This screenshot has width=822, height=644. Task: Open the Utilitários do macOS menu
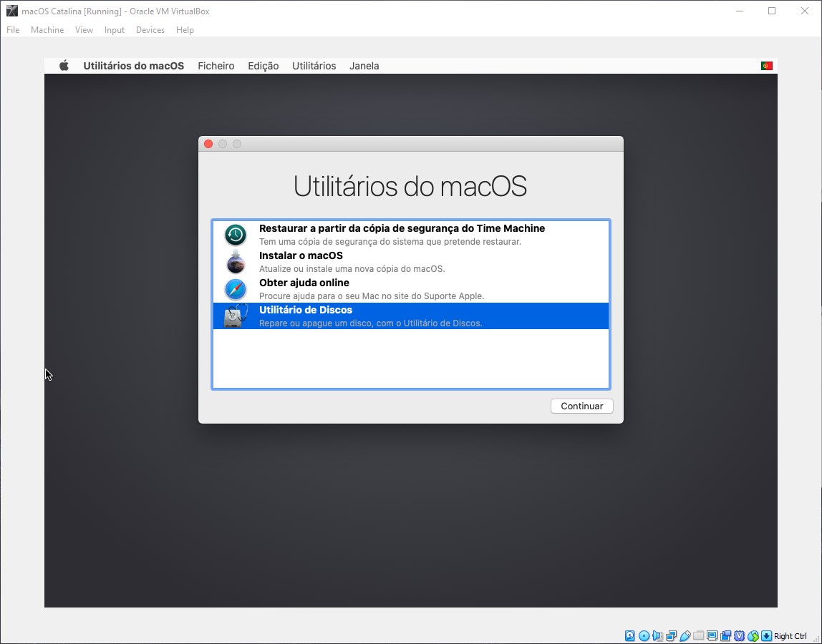134,66
